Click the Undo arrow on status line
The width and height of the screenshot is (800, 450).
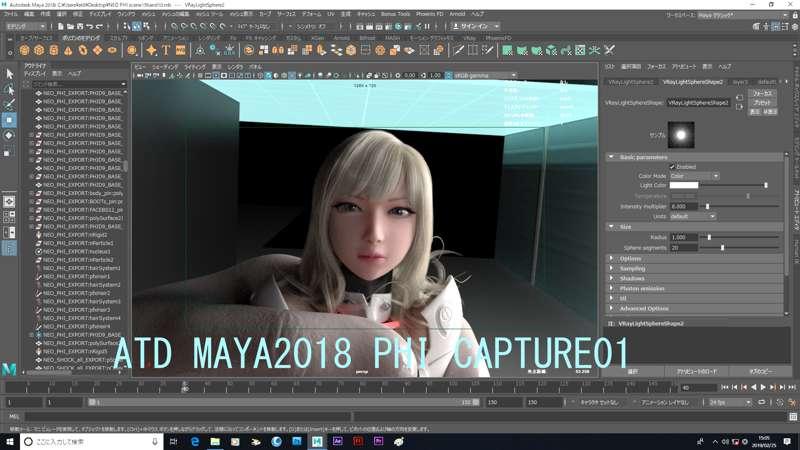tap(90, 26)
